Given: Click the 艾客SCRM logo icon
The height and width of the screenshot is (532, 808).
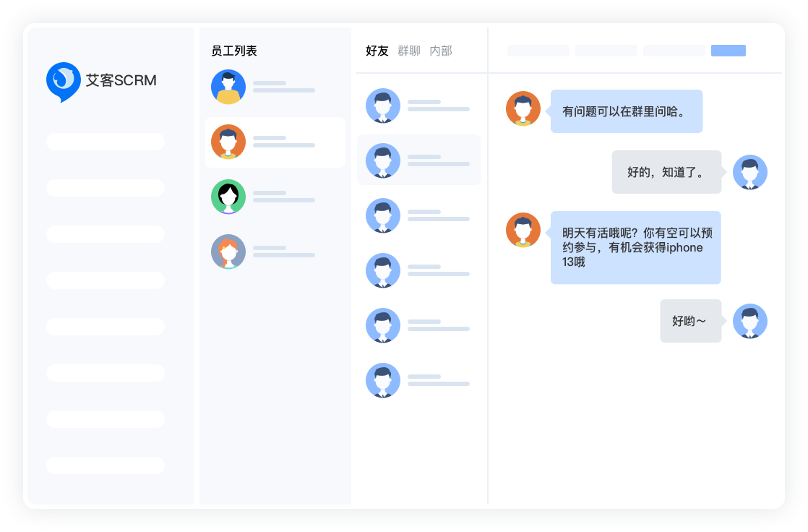Looking at the screenshot, I should pyautogui.click(x=64, y=80).
